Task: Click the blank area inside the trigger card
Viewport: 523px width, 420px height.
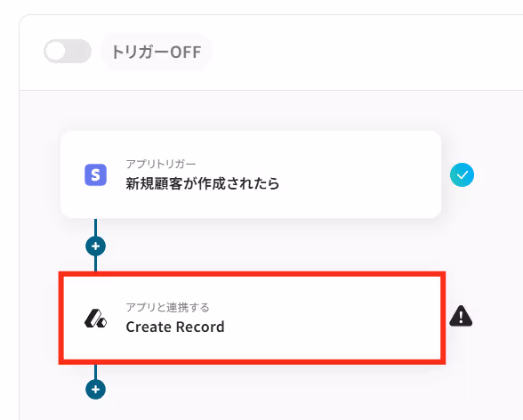Action: (360, 174)
